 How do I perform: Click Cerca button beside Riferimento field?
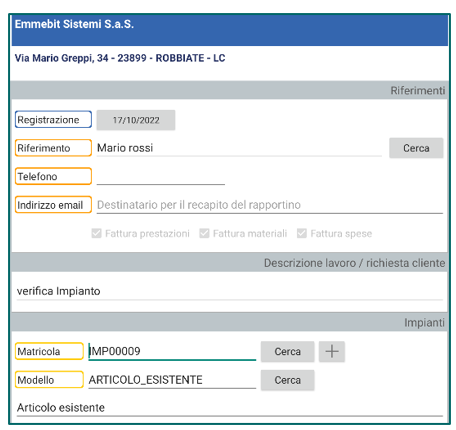pyautogui.click(x=416, y=148)
